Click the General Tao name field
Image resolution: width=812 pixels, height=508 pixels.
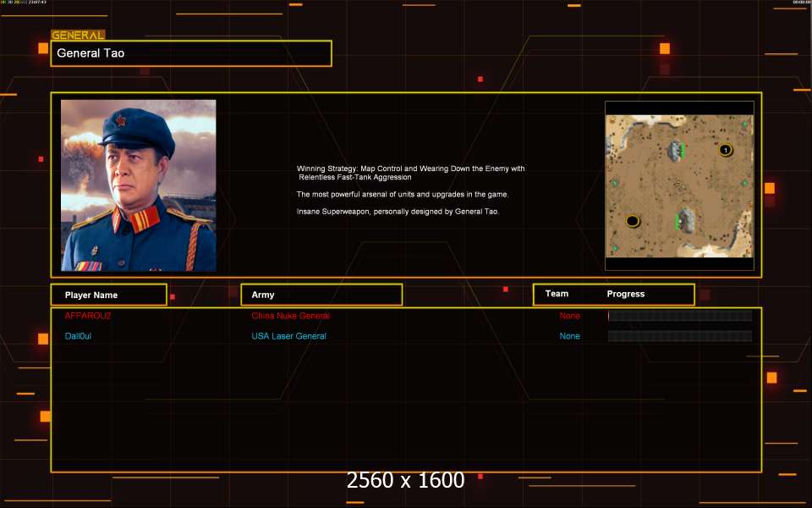pyautogui.click(x=191, y=53)
